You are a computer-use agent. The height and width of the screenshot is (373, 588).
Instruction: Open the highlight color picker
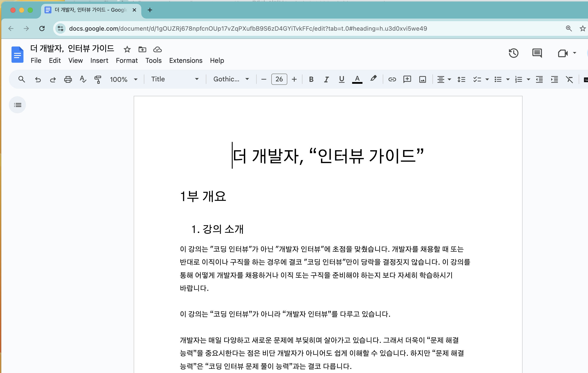373,79
